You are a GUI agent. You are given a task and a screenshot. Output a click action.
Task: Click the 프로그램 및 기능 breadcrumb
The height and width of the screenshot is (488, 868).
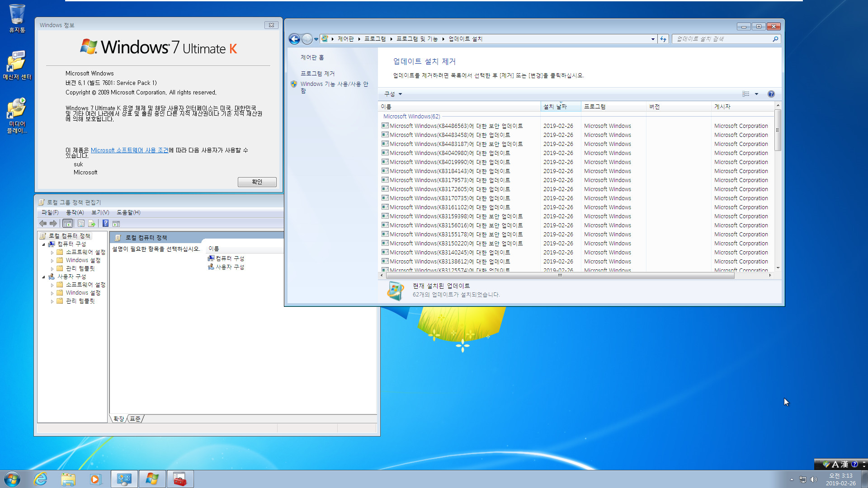[417, 39]
